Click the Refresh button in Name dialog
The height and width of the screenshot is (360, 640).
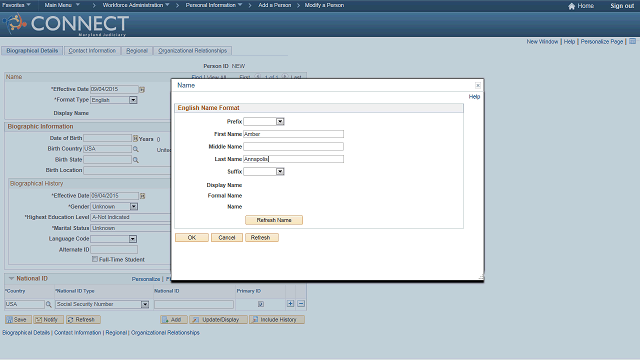(262, 238)
